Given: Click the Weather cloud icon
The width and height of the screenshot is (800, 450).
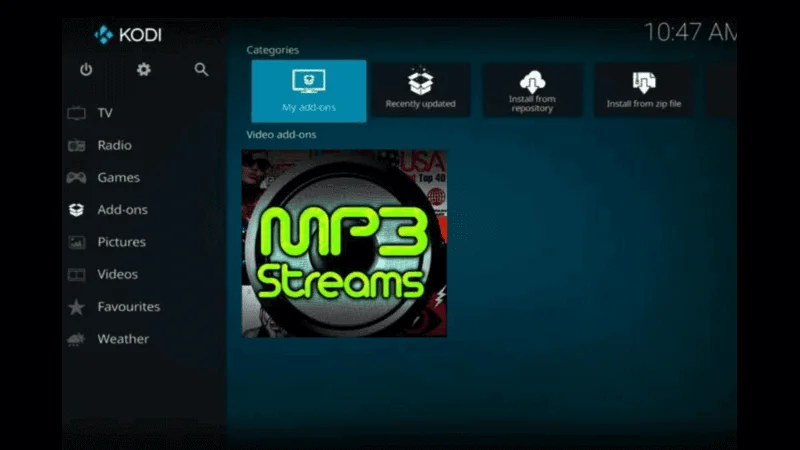Looking at the screenshot, I should tap(77, 339).
